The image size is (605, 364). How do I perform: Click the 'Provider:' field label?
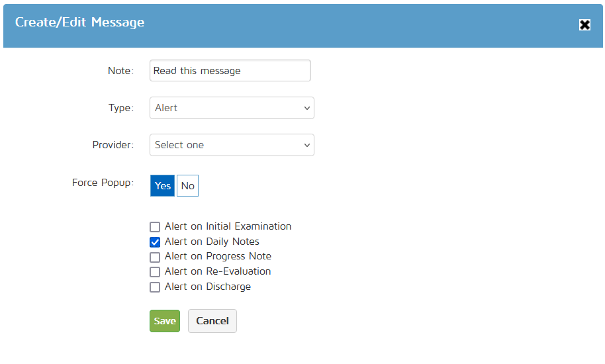click(113, 145)
